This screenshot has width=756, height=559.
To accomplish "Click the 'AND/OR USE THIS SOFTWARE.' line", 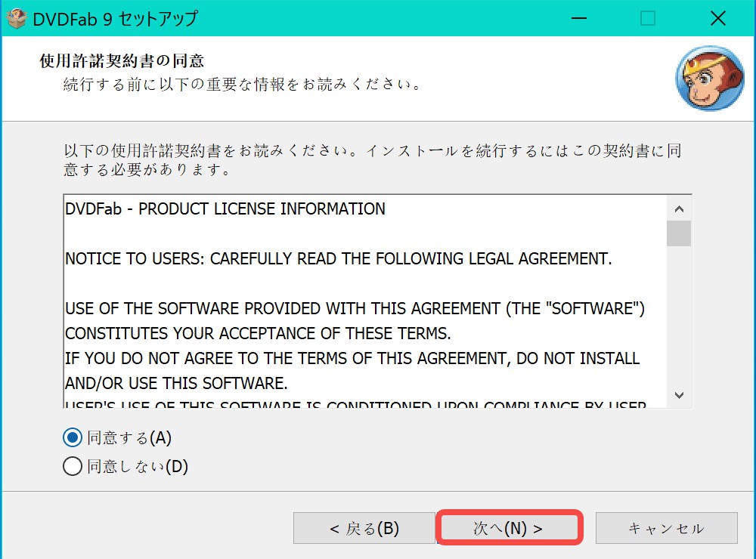I will [176, 383].
